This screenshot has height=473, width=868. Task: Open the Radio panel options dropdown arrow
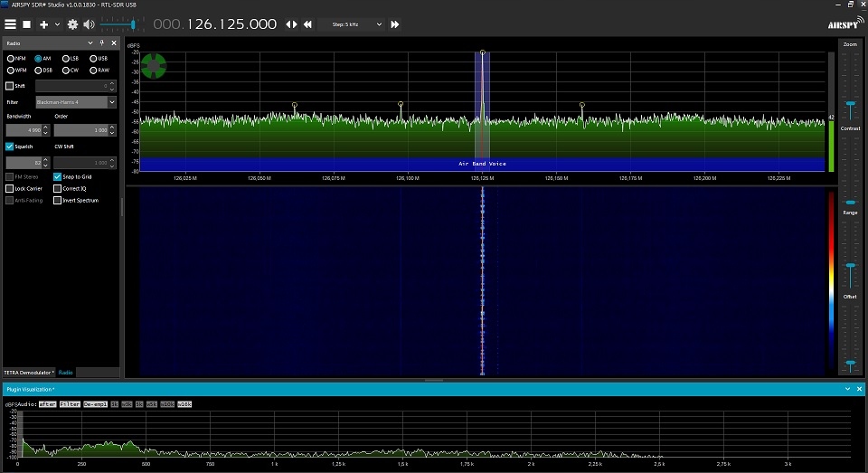(90, 43)
